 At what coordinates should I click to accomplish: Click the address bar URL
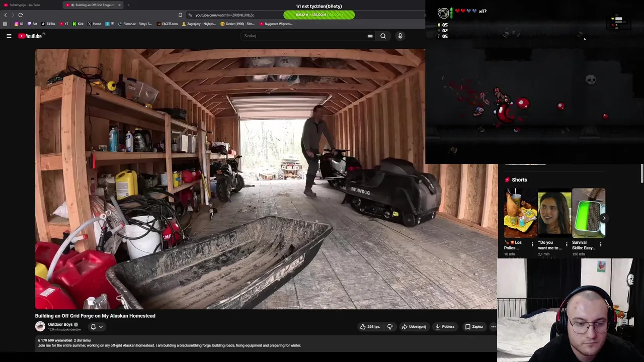coord(225,15)
